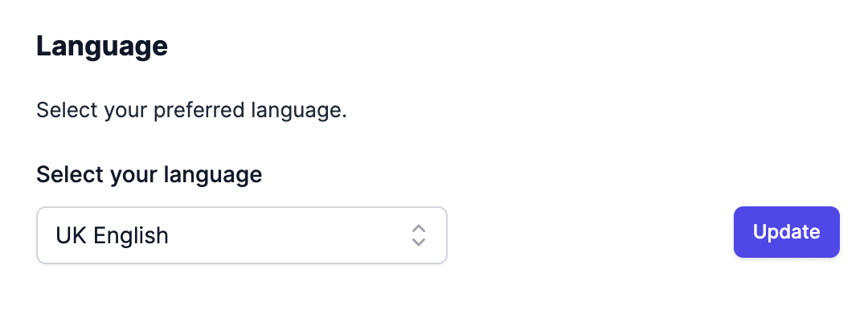Save language preference with the purple Update button
The width and height of the screenshot is (868, 326).
click(x=786, y=232)
